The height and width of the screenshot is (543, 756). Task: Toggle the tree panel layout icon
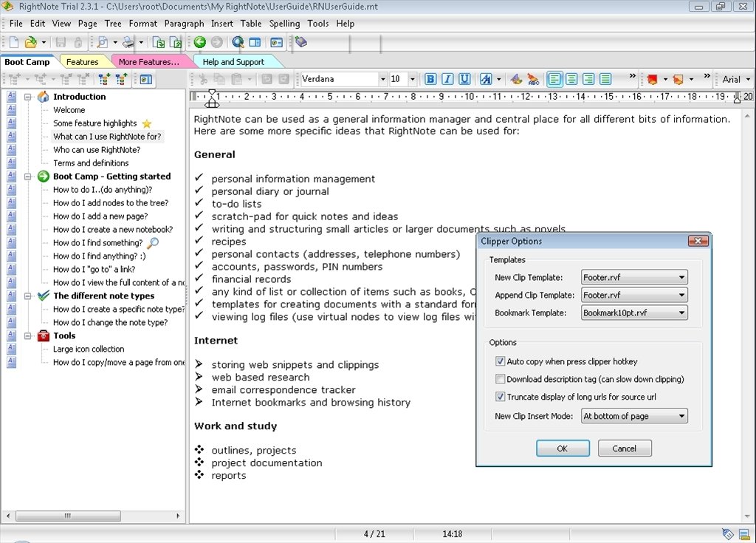(255, 42)
